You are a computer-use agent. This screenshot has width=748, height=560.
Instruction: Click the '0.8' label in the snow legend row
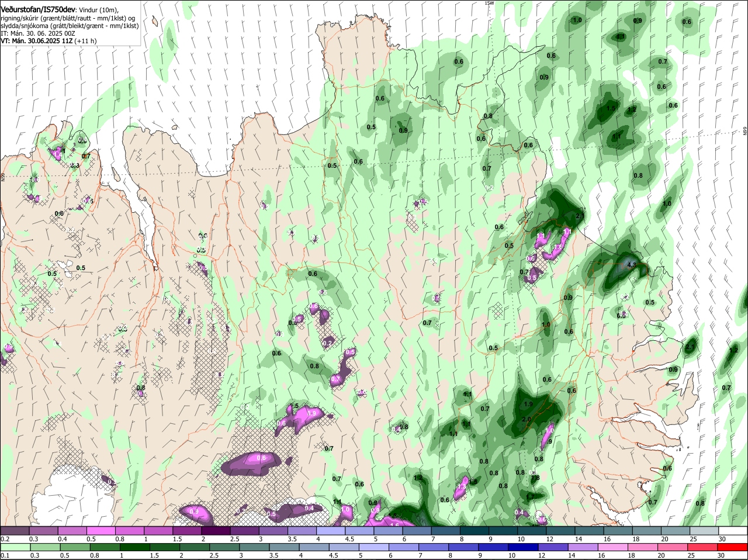[x=120, y=539]
